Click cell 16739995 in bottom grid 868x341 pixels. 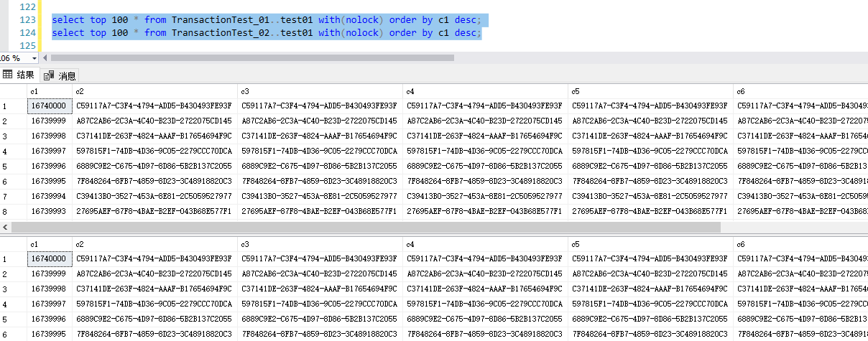pyautogui.click(x=50, y=334)
